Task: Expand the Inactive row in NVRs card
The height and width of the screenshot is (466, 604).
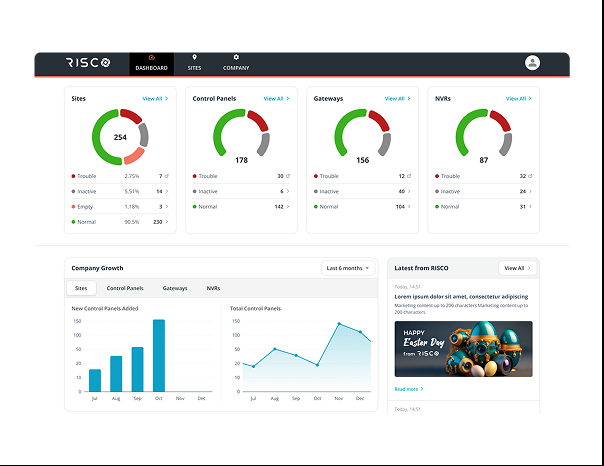Action: point(531,191)
